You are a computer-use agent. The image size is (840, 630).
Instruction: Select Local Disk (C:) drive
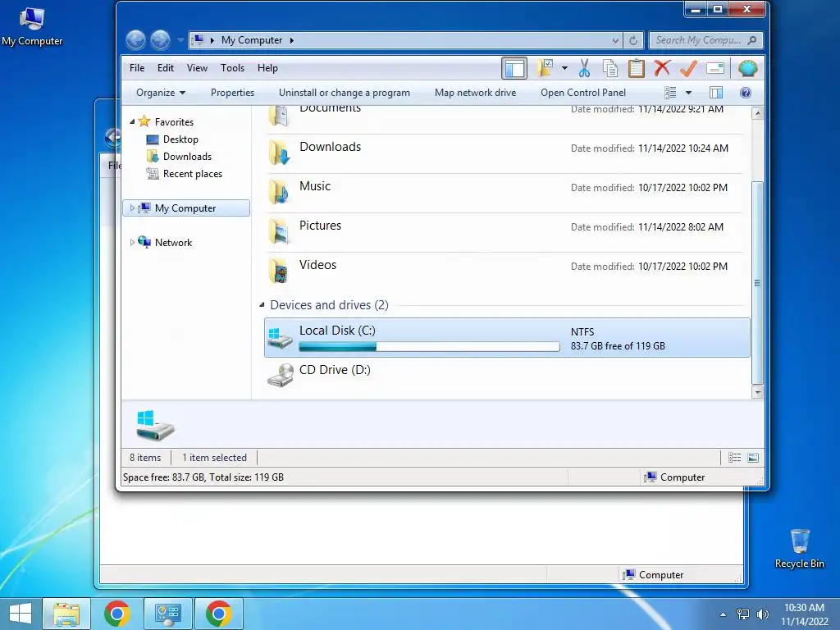[x=507, y=337]
